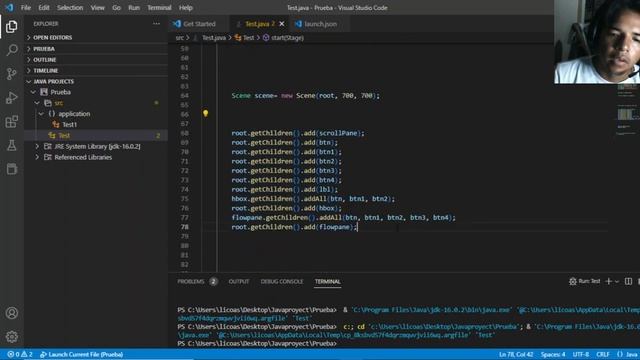Click start(Stage) in the breadcrumb
This screenshot has width=640, height=360.
(287, 38)
